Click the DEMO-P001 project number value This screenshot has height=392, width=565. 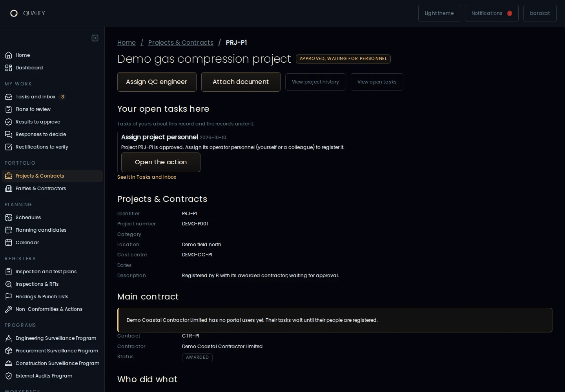coord(195,224)
